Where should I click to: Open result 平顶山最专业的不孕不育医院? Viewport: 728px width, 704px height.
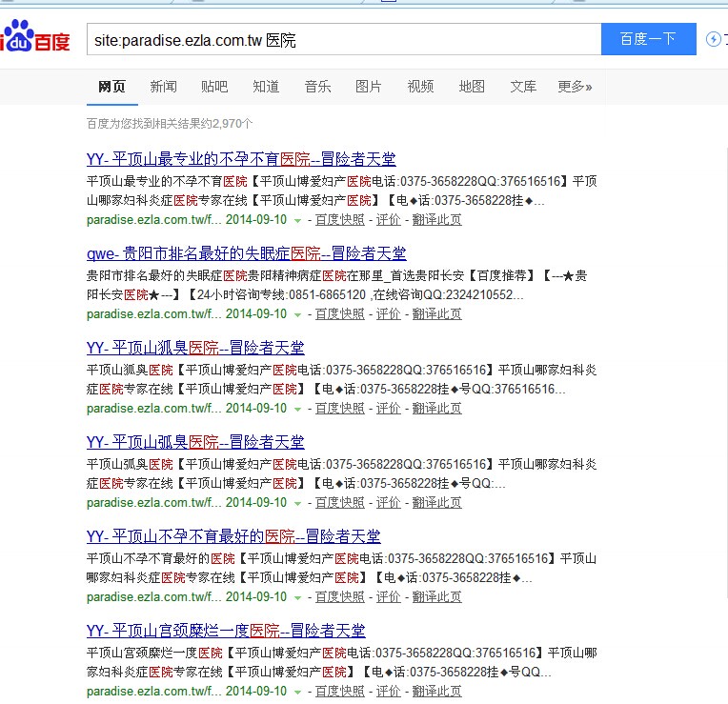pos(241,159)
